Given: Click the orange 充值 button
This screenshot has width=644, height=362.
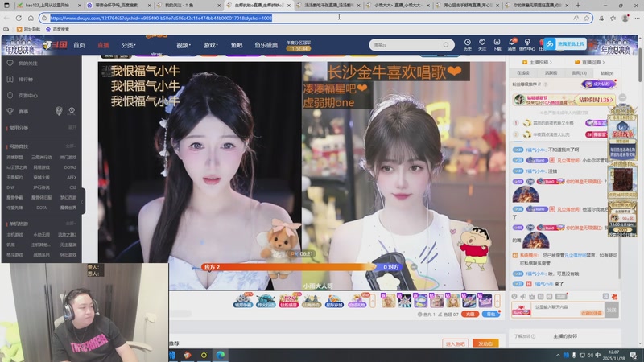Looking at the screenshot, I should pyautogui.click(x=470, y=314).
